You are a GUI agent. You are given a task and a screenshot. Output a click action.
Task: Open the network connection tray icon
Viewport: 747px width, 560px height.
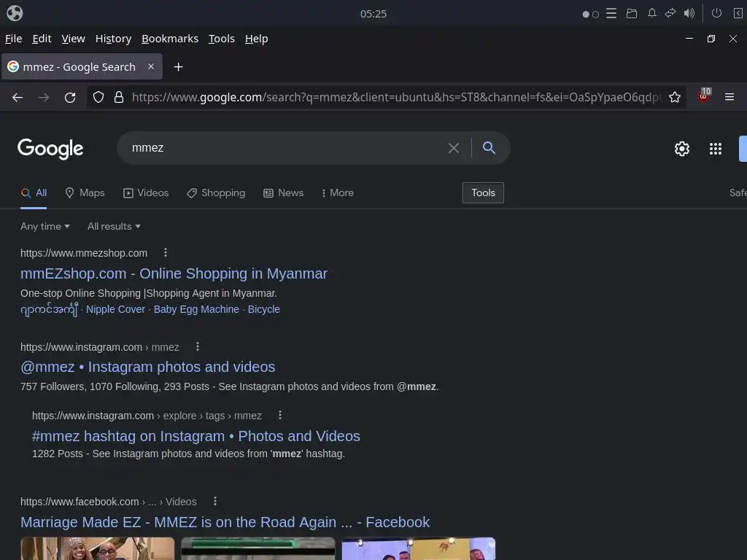(x=670, y=13)
